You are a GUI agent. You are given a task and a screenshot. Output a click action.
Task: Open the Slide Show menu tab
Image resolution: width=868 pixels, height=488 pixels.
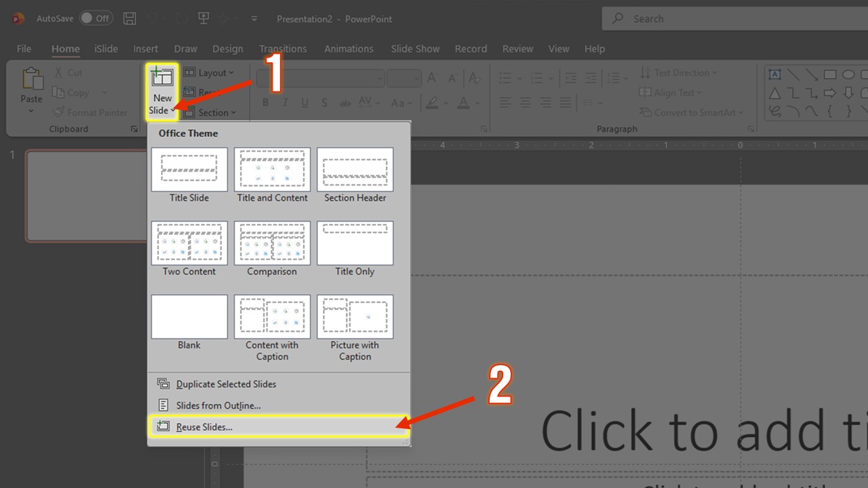pyautogui.click(x=415, y=48)
